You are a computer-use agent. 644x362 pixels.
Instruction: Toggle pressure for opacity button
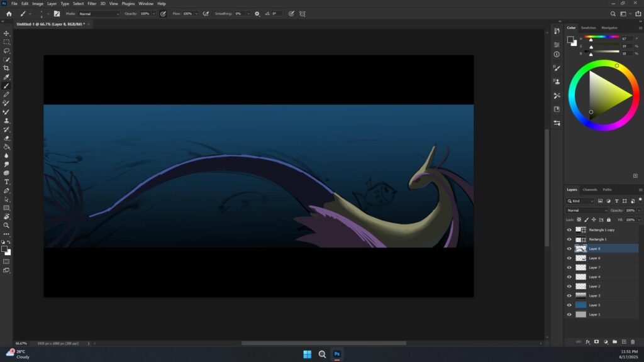point(163,14)
